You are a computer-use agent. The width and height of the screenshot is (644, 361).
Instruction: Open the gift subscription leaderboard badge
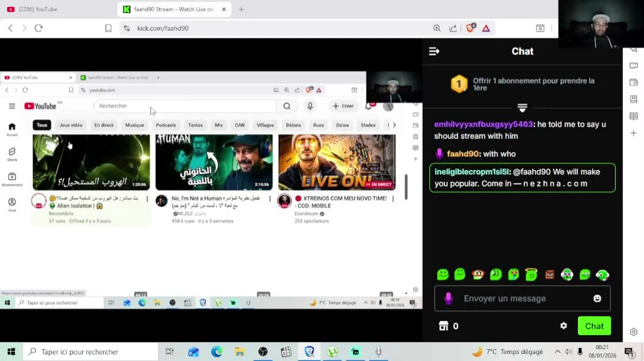pyautogui.click(x=459, y=84)
